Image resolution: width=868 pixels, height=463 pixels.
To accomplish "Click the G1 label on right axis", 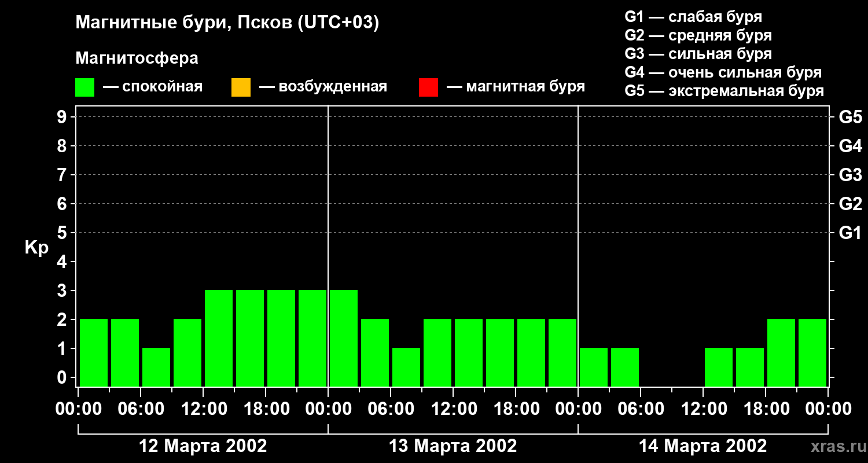I will click(850, 233).
